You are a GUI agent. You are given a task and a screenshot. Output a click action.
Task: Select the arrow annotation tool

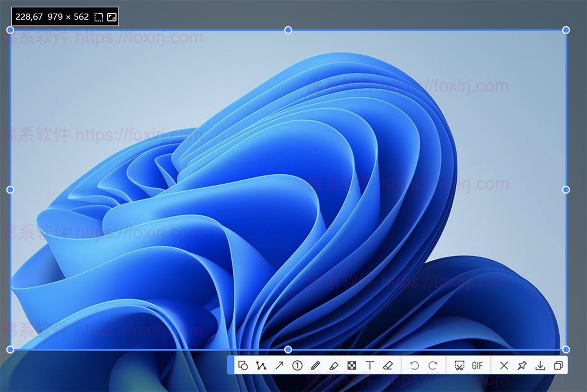[x=279, y=365]
